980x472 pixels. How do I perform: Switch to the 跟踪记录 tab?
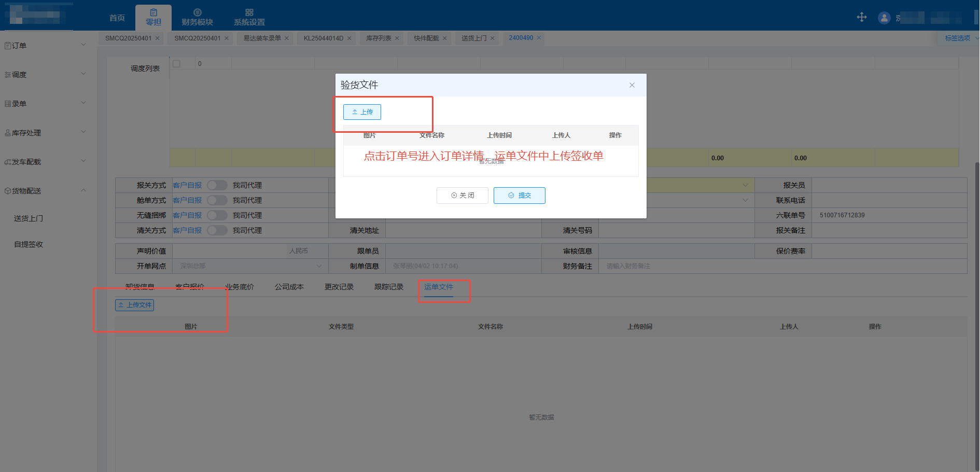(388, 287)
